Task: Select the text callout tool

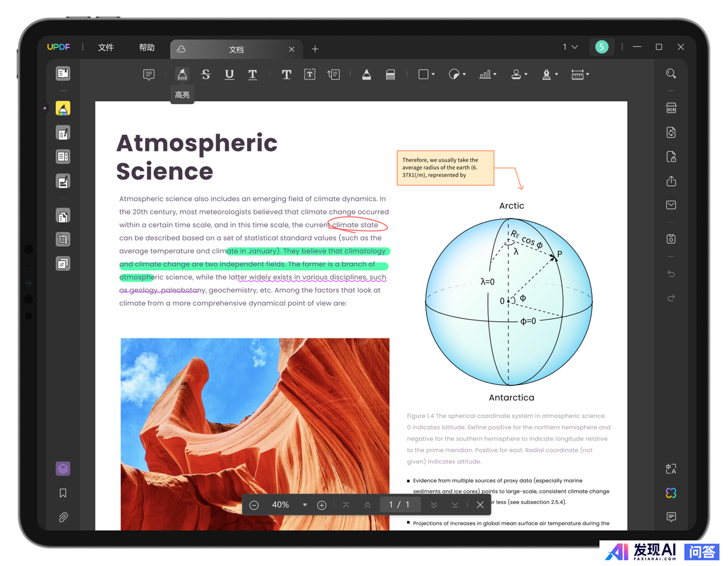Action: click(x=334, y=75)
